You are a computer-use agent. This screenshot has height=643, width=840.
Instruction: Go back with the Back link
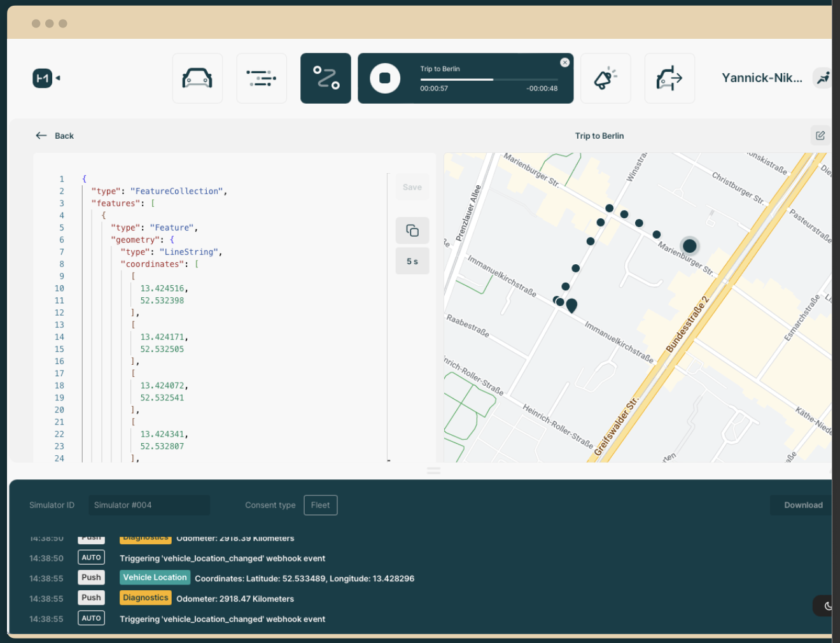(64, 136)
